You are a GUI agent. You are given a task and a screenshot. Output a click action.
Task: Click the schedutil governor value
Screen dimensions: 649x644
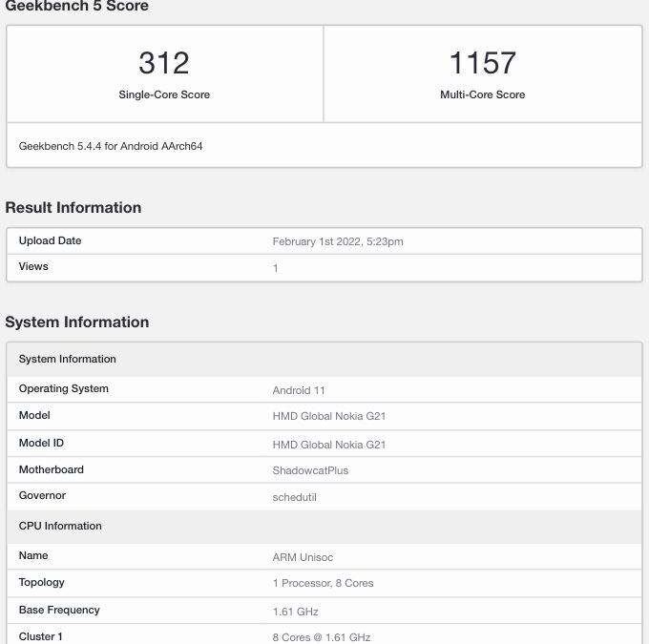[x=294, y=497]
